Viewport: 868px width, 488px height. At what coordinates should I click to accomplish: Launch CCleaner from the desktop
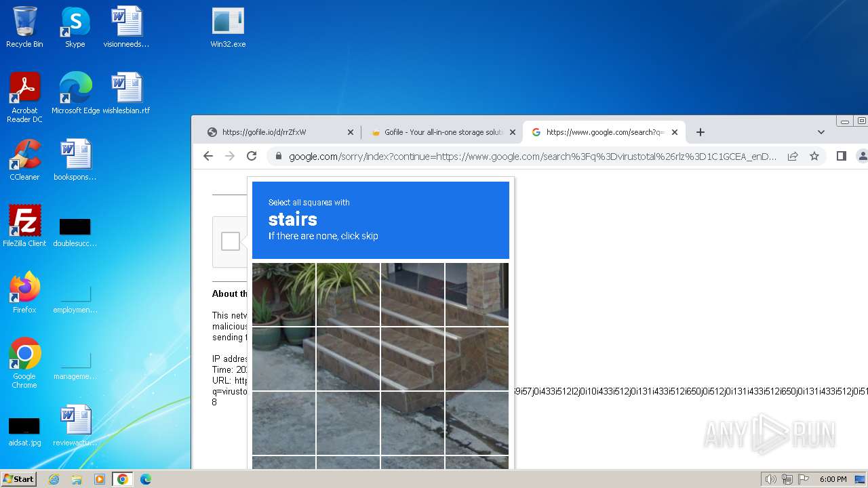tap(24, 160)
